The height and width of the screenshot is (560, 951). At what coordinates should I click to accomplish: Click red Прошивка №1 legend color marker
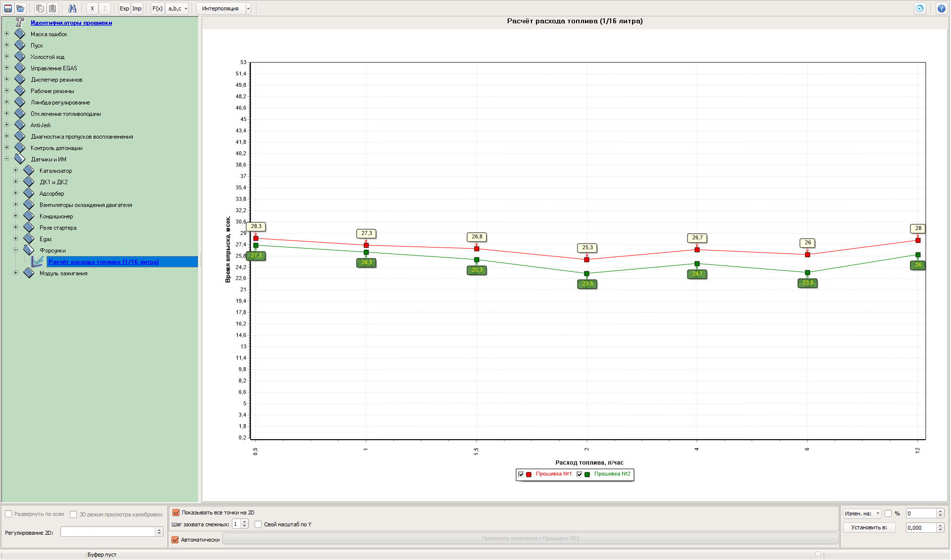tap(529, 474)
